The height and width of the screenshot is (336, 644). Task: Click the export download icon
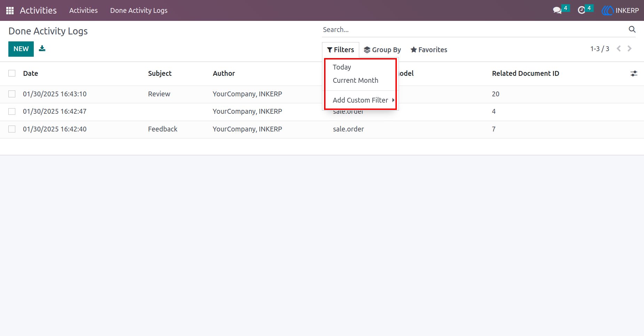point(42,48)
